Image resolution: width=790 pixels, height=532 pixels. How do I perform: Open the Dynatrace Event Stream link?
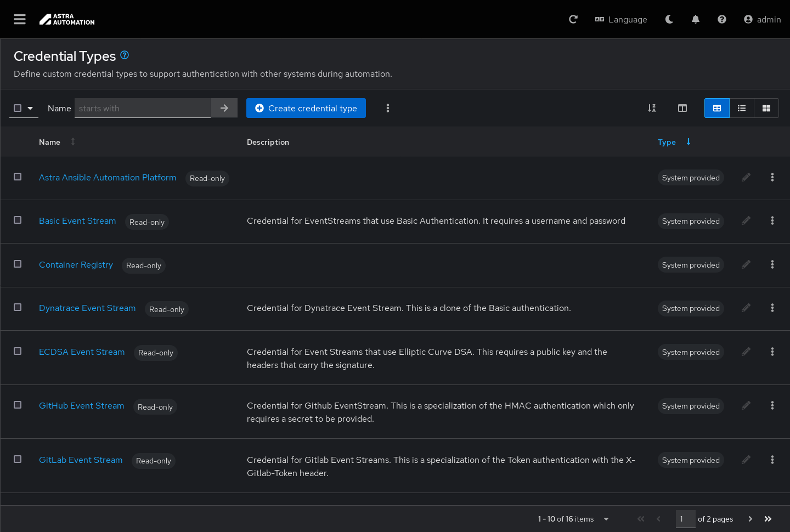point(87,308)
